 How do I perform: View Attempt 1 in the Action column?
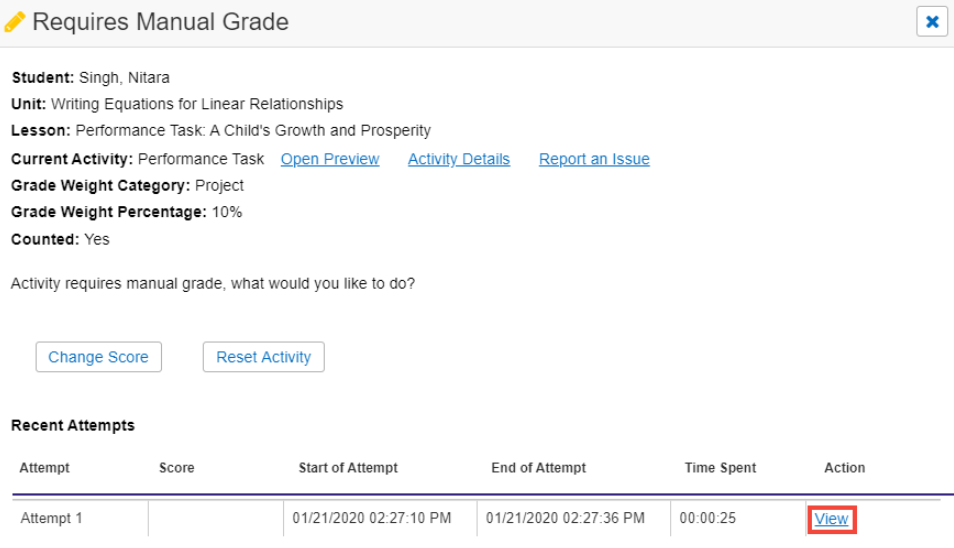pos(831,519)
